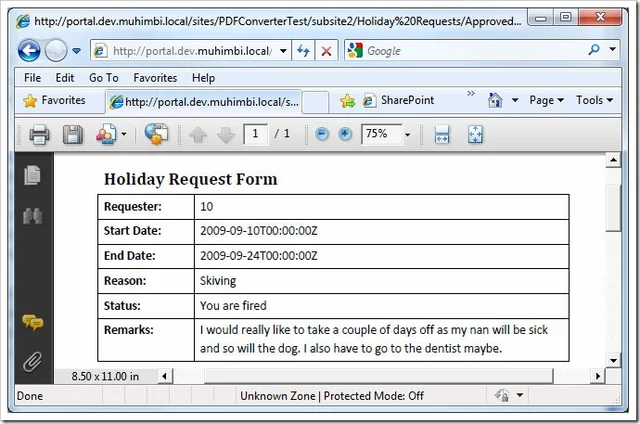Zoom in with the plus button
This screenshot has height=424, width=640.
click(345, 134)
